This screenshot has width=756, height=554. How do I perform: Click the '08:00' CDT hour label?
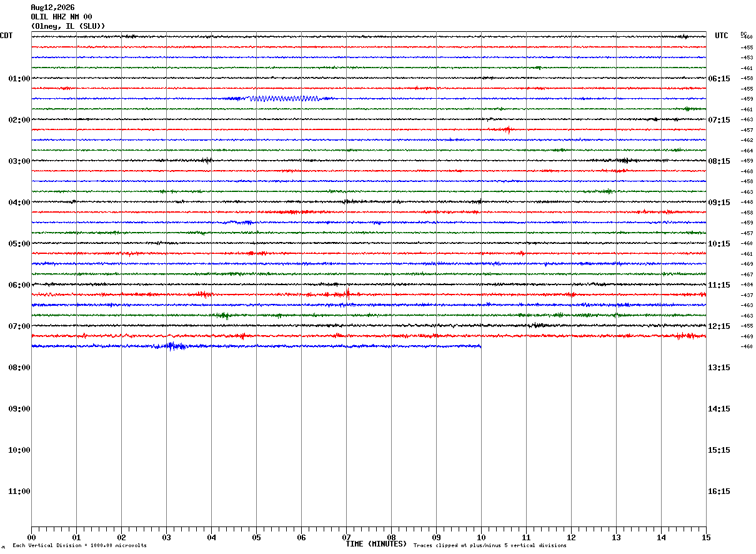click(x=19, y=368)
